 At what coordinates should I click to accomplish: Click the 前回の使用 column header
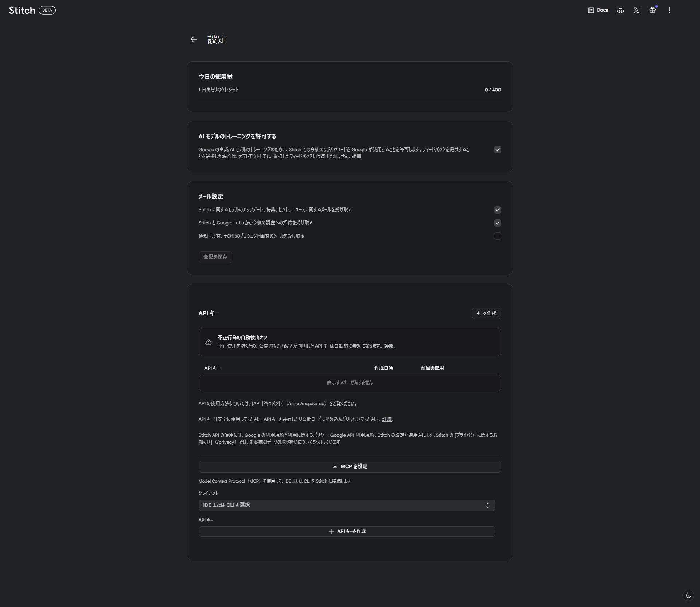[x=432, y=368]
